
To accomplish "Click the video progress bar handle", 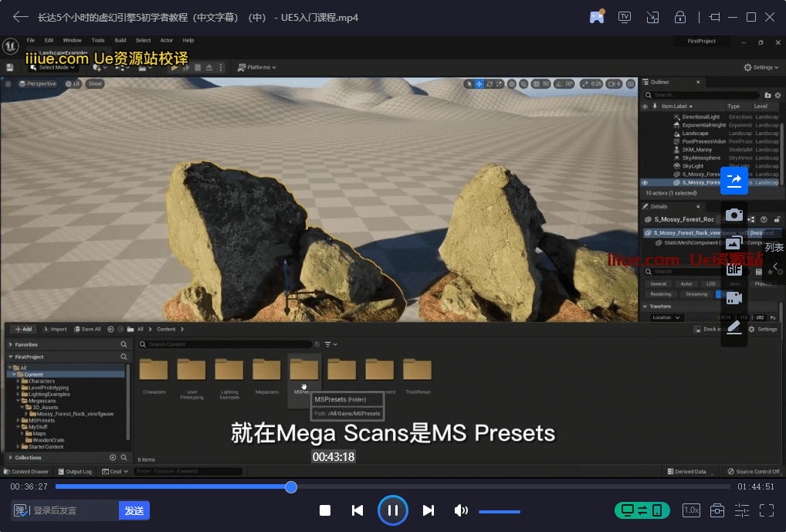I will 291,486.
